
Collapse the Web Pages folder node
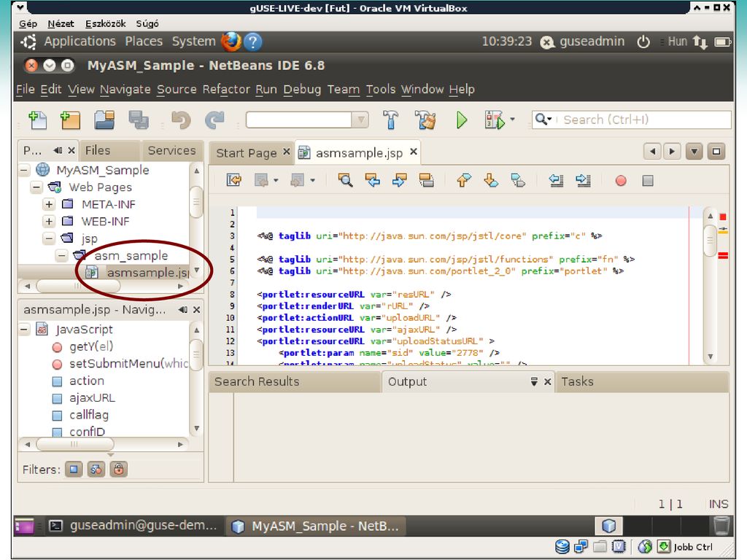[x=36, y=187]
